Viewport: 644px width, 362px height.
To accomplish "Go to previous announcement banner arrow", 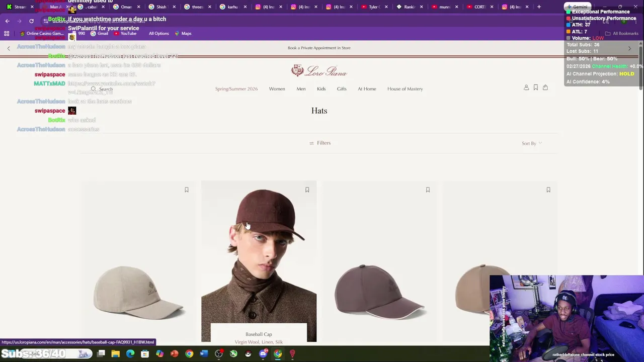I will [x=9, y=48].
